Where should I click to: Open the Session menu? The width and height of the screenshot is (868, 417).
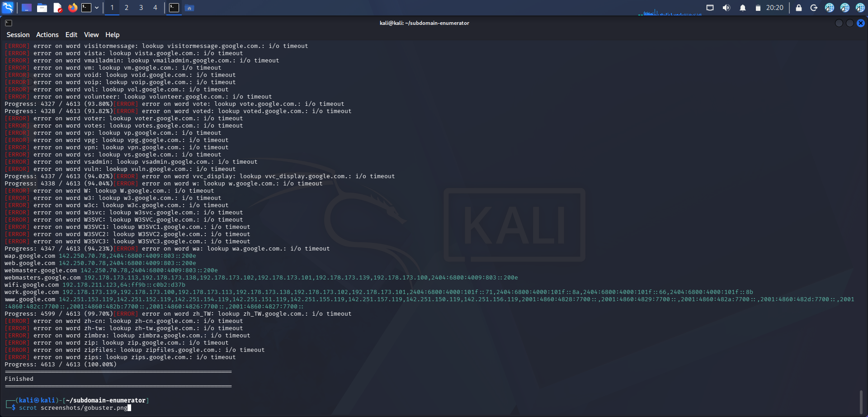(x=18, y=35)
